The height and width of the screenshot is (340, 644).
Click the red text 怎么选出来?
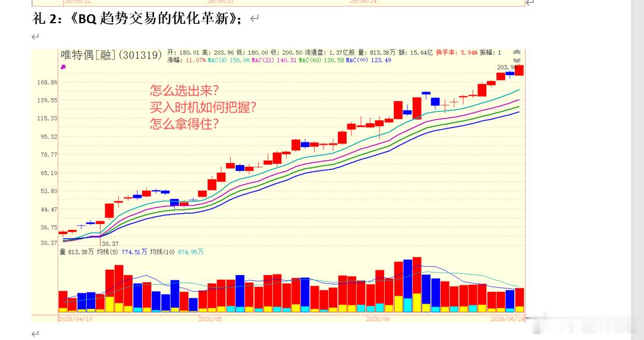[x=184, y=91]
